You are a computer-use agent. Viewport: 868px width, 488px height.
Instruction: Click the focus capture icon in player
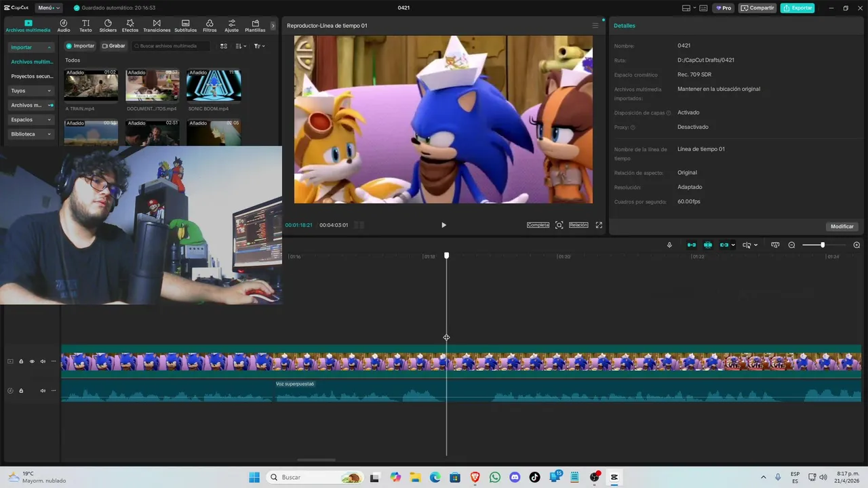[559, 225]
